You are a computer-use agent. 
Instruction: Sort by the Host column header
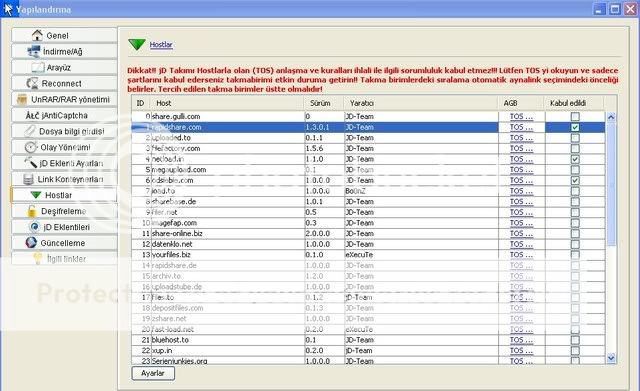click(x=227, y=103)
